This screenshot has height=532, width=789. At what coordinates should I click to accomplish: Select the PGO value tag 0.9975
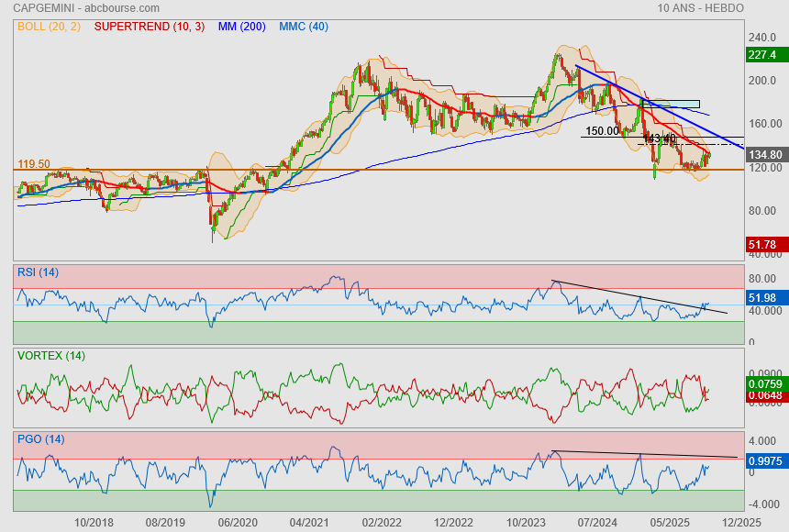click(x=764, y=460)
